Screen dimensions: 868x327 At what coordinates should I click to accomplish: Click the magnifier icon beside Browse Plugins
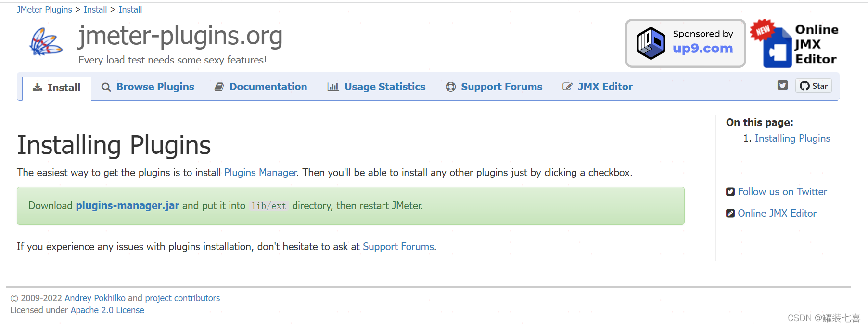106,87
